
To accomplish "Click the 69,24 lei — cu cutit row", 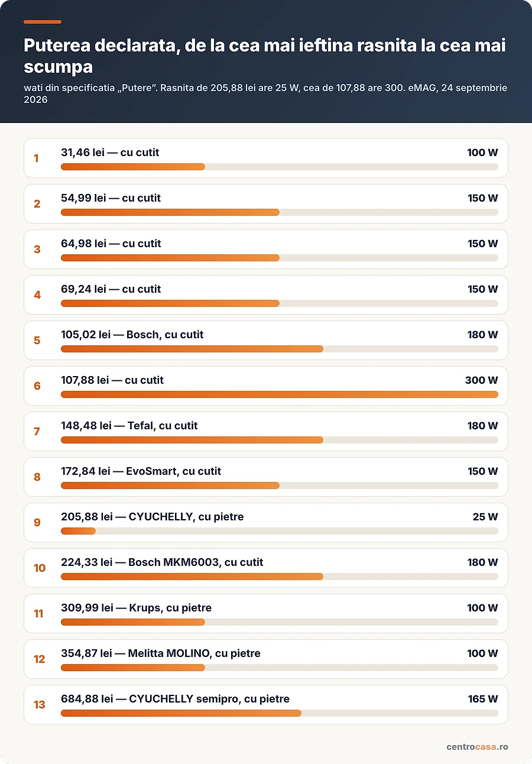I will [266, 294].
